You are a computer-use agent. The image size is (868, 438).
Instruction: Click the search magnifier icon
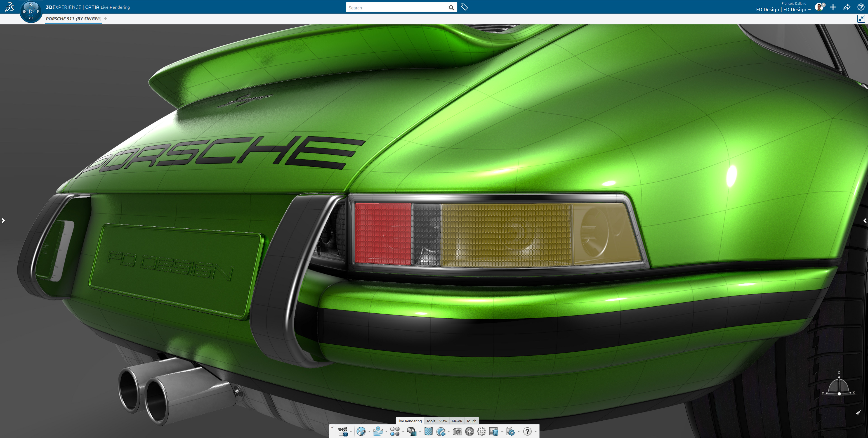click(x=452, y=7)
